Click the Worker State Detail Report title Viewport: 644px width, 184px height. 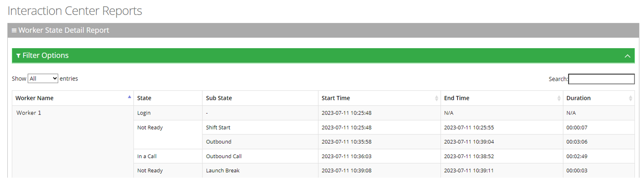[64, 30]
